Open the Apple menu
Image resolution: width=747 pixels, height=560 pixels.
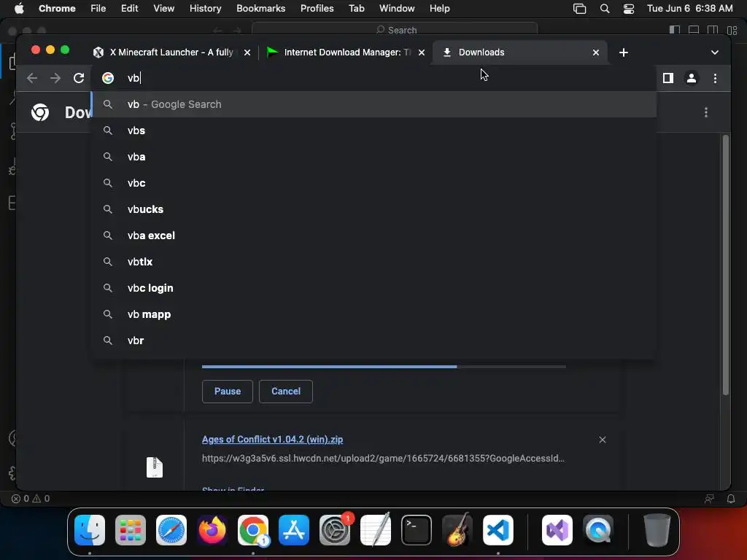pyautogui.click(x=19, y=9)
